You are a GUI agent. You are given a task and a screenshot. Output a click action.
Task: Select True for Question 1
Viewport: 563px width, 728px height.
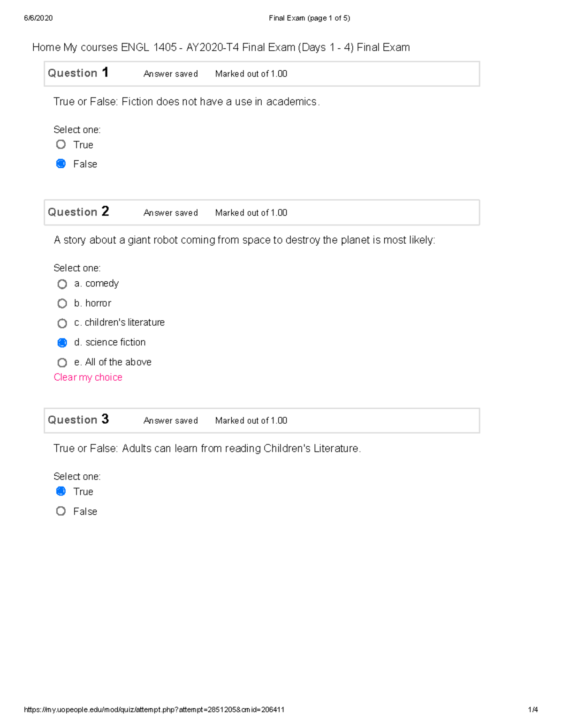(61, 144)
